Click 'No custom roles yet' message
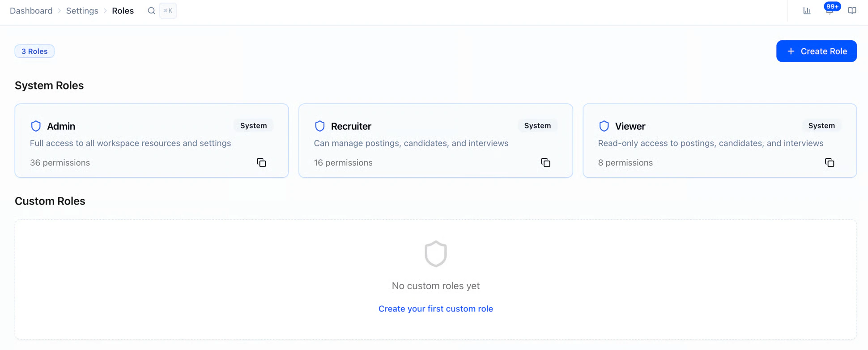This screenshot has height=350, width=868. (436, 286)
